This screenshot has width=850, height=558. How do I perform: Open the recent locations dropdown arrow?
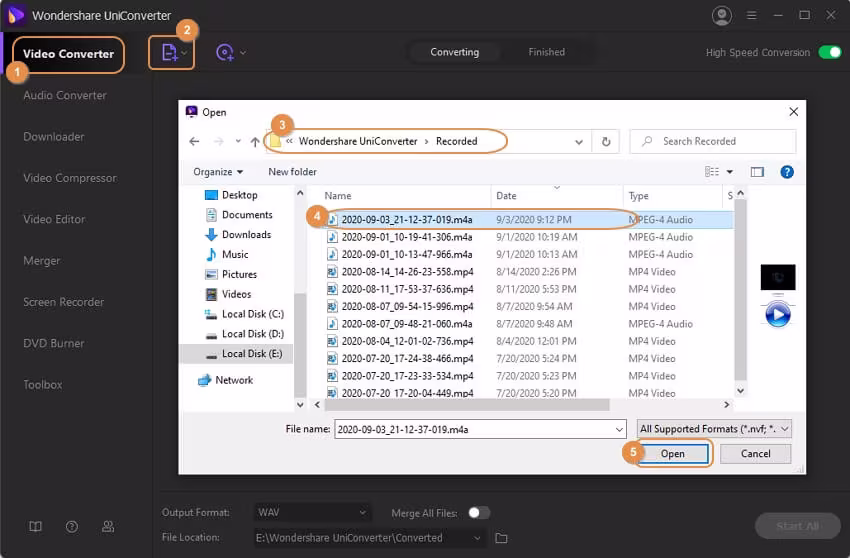tap(238, 142)
